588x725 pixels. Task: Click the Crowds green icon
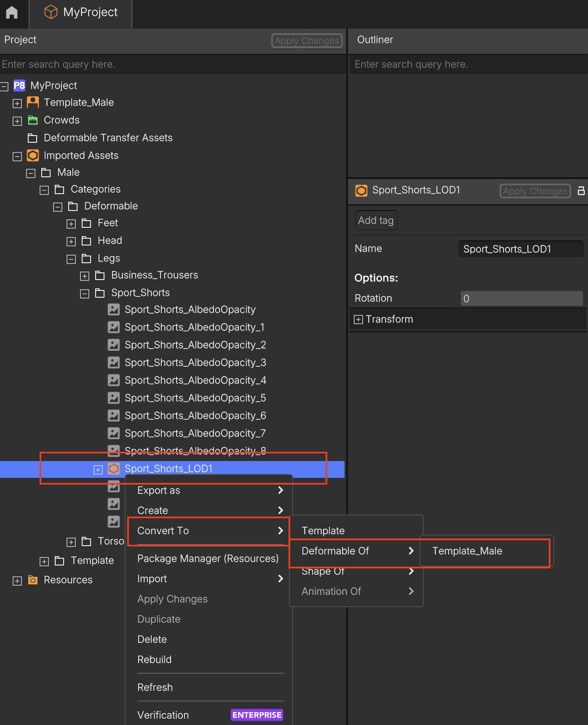(x=33, y=120)
